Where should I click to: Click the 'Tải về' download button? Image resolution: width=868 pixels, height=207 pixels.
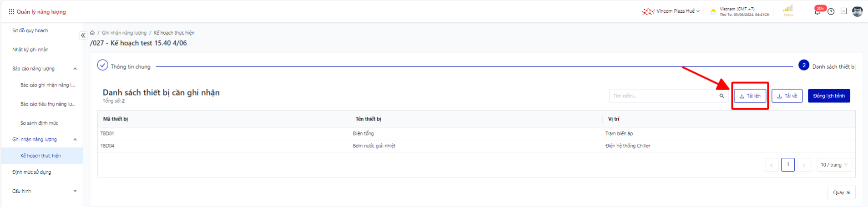pos(787,96)
